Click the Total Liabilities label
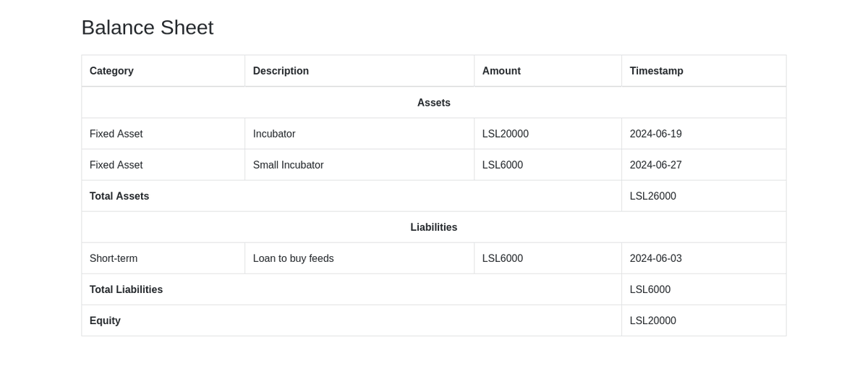 tap(126, 289)
